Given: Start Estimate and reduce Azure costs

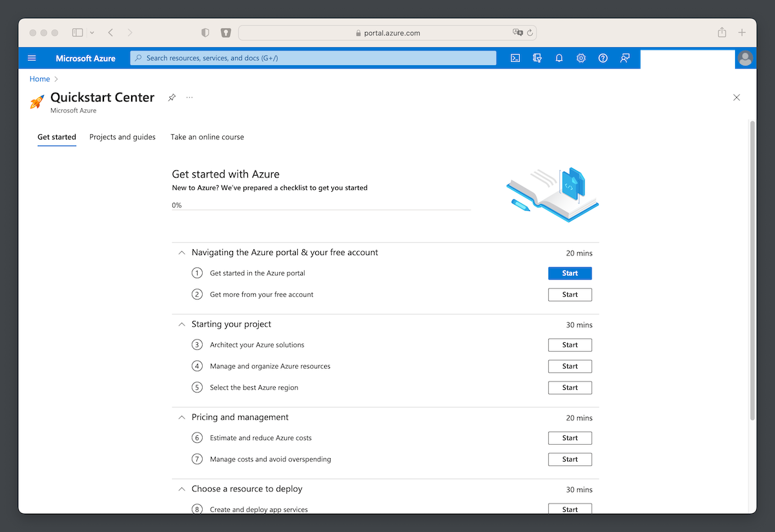Looking at the screenshot, I should [570, 438].
